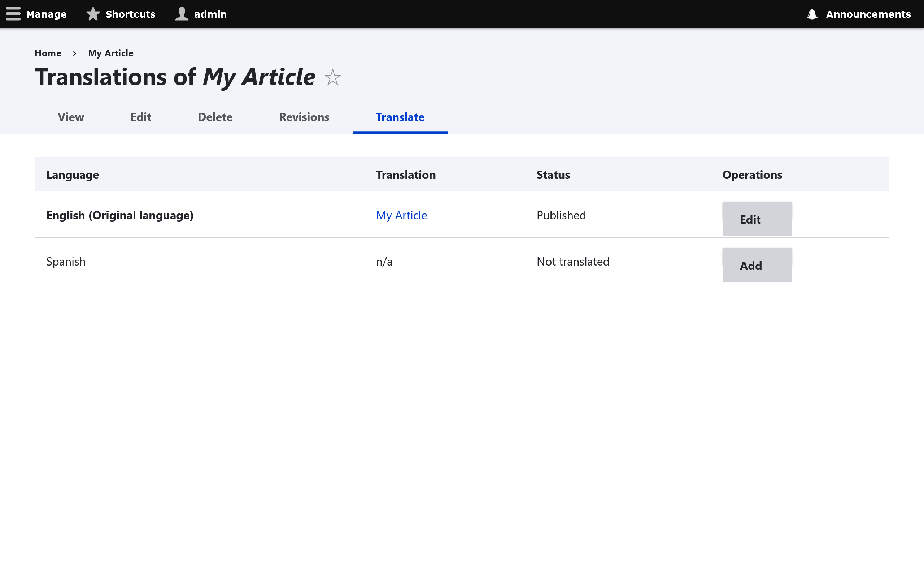Click the Not translated status cell
Image resolution: width=924 pixels, height=578 pixels.
573,262
